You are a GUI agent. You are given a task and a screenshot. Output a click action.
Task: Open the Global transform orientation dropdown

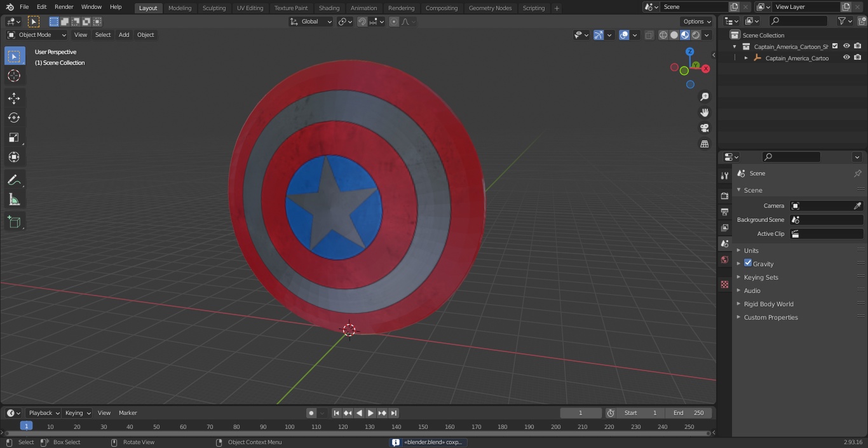pyautogui.click(x=311, y=22)
